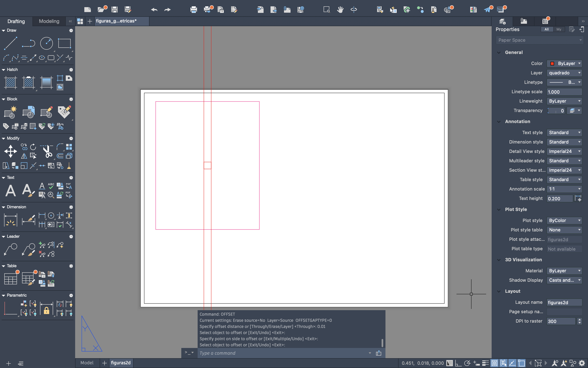
Task: Open the Annotation scale 1:1 dropdown
Action: point(564,189)
